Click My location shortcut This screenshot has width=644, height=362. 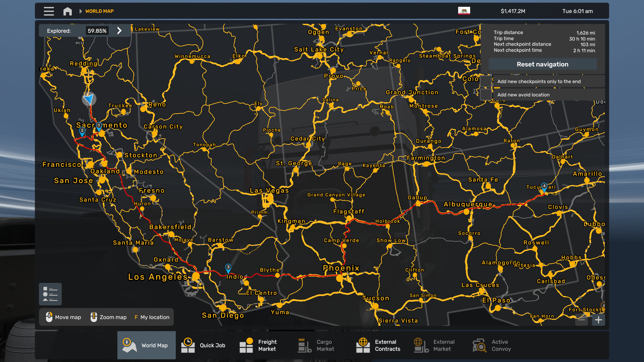[152, 317]
